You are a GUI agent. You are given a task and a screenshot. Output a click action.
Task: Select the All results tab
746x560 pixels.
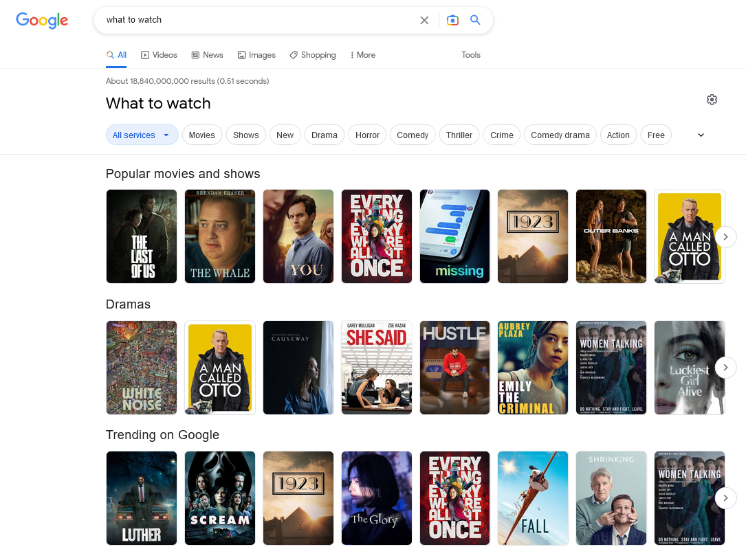(x=116, y=55)
